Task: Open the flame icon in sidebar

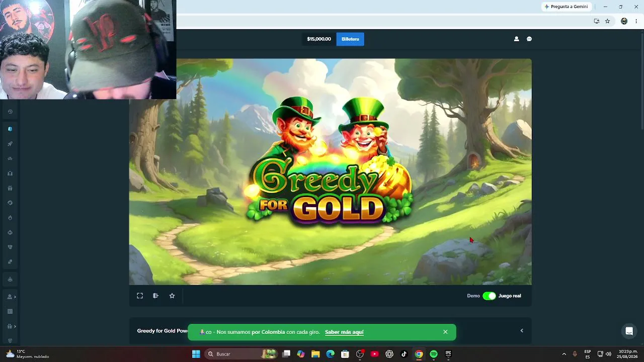Action: click(10, 218)
